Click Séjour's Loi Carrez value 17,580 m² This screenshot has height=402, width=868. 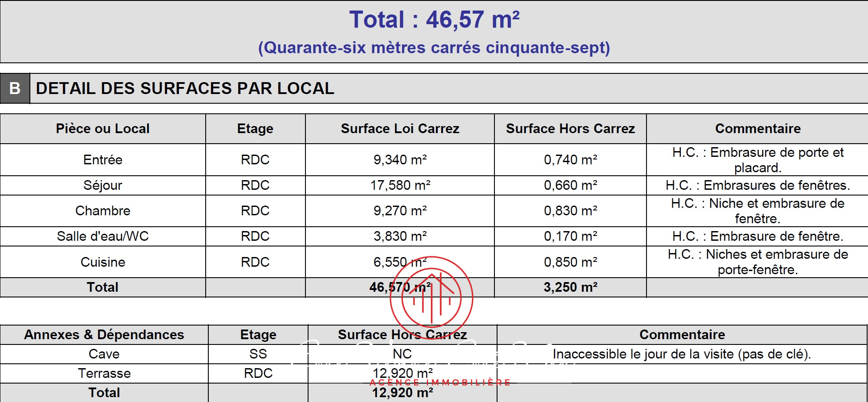(399, 185)
